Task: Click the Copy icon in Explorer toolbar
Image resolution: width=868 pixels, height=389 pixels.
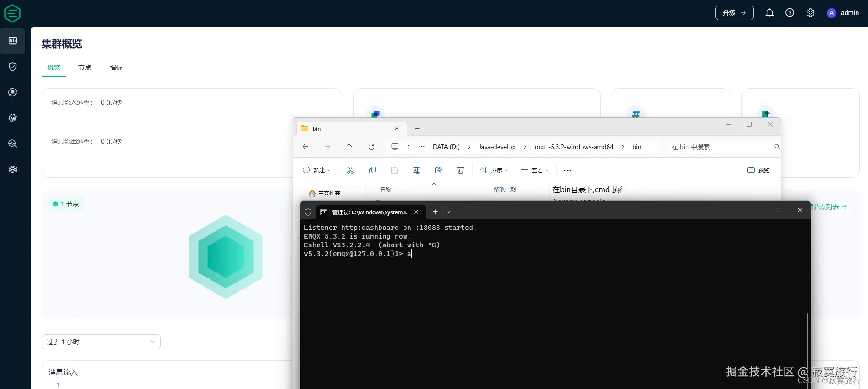Action: pos(372,170)
